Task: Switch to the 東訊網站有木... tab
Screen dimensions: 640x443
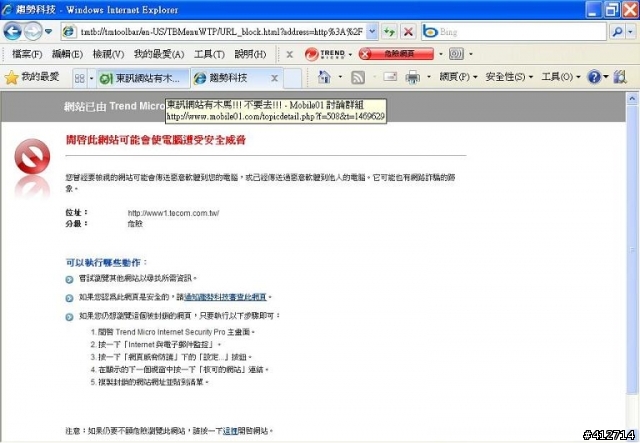Action: pos(142,78)
